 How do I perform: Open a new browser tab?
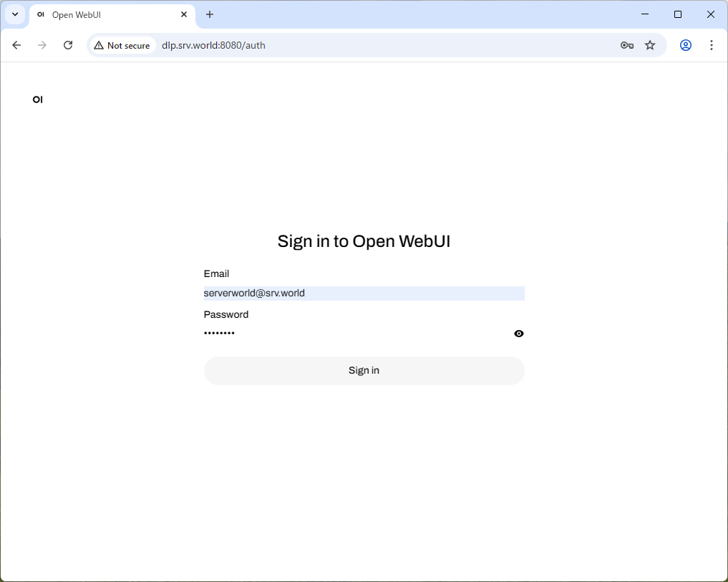pyautogui.click(x=210, y=14)
